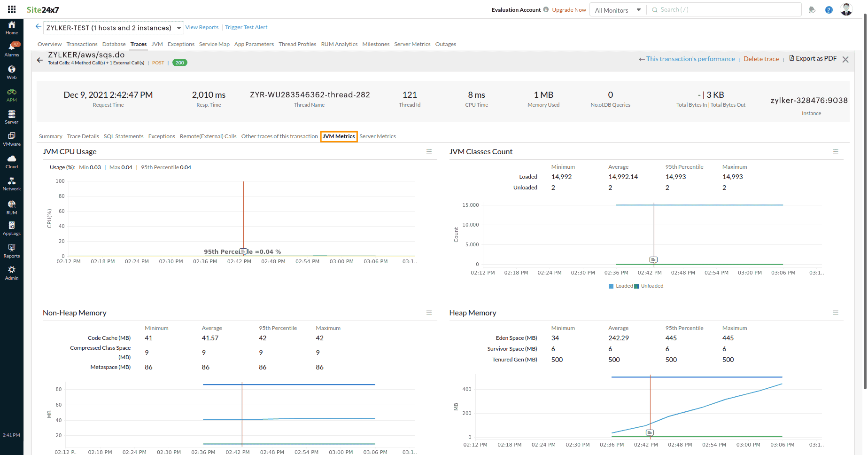This screenshot has height=455, width=868.
Task: Open the help icon in the top bar
Action: (x=829, y=9)
